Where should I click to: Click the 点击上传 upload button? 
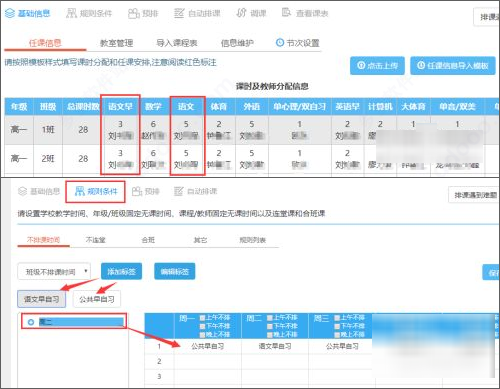[377, 66]
